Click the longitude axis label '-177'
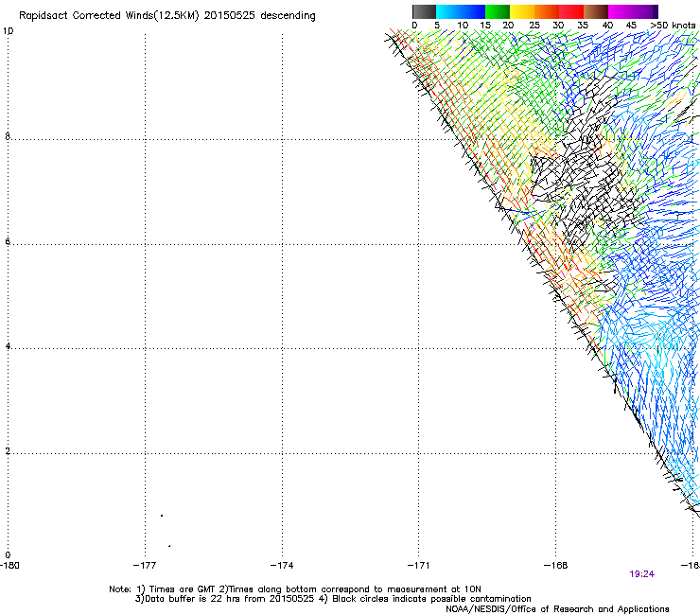This screenshot has height=615, width=700. (x=145, y=566)
